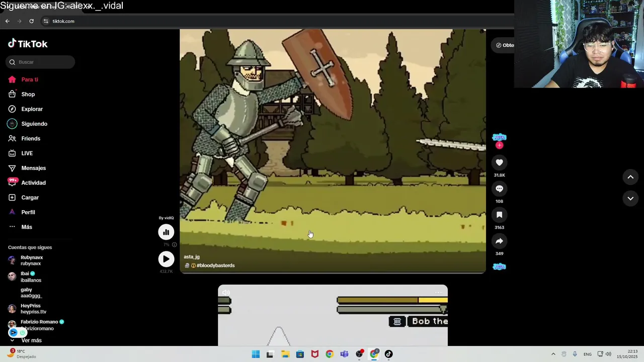Viewport: 644px width, 362px height.
Task: Click the Obtener app button
Action: click(504, 45)
